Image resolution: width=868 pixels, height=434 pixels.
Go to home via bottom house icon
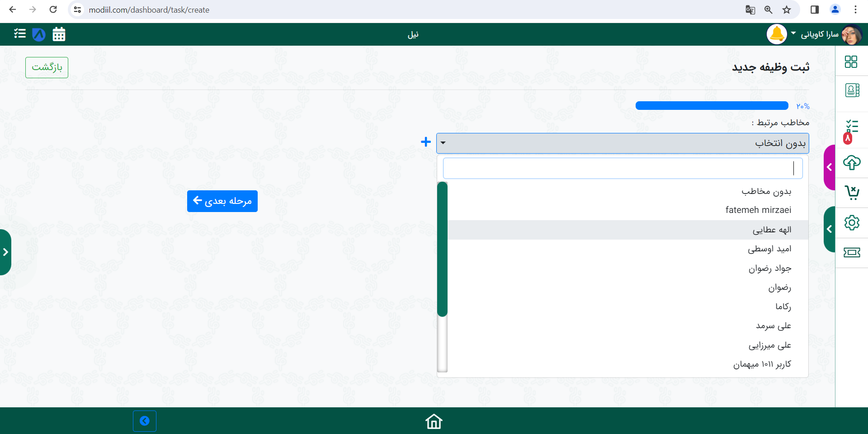[x=434, y=421]
